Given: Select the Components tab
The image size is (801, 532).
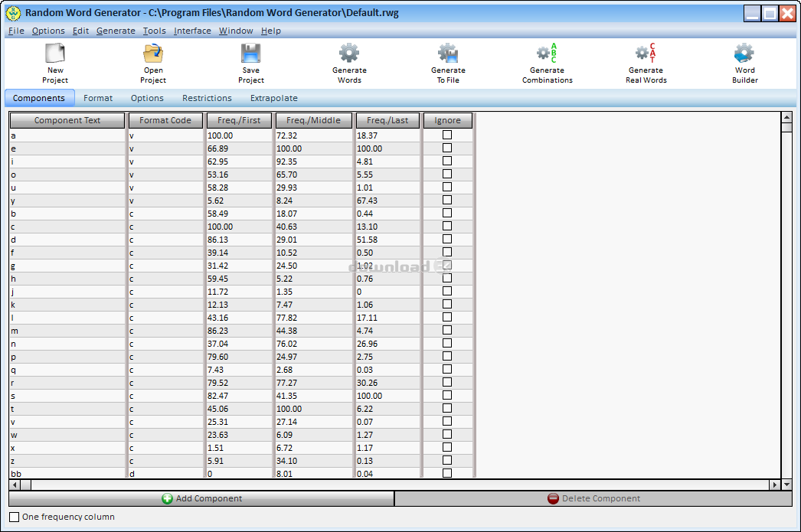Looking at the screenshot, I should [x=39, y=98].
